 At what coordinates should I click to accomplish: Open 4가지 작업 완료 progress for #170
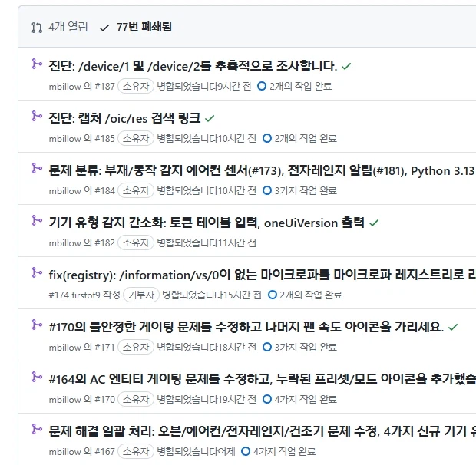click(x=299, y=399)
